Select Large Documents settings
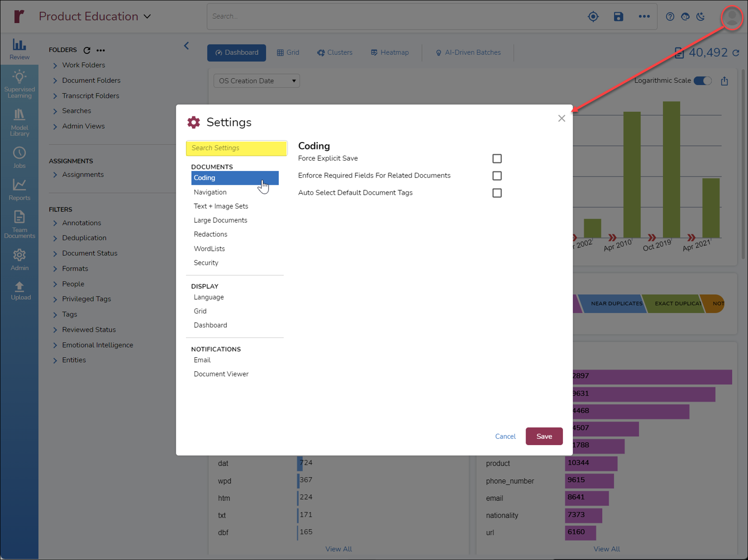 click(x=221, y=220)
